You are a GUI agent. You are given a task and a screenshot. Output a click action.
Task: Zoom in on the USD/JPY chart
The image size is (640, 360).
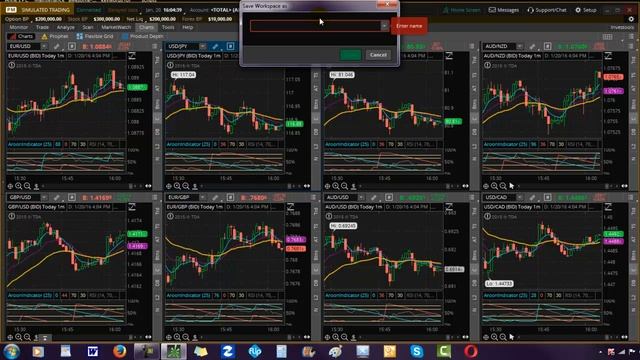(177, 186)
